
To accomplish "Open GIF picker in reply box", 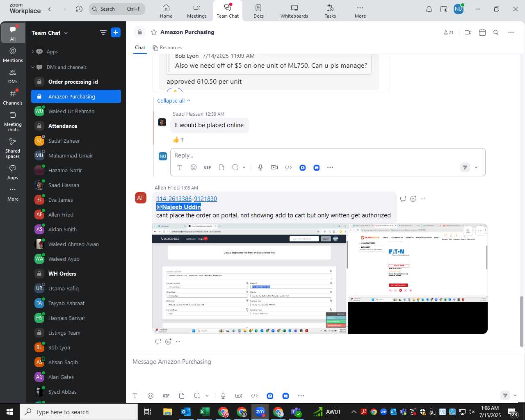I will tap(208, 167).
